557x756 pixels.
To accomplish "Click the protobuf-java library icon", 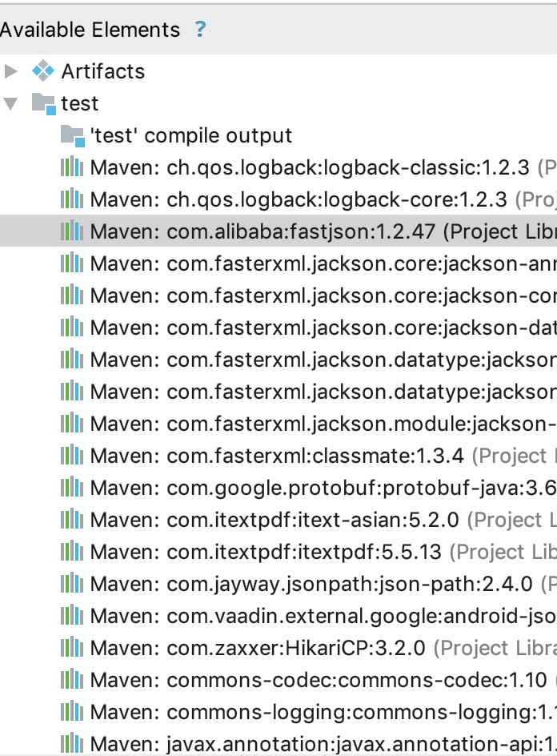I will 72,488.
